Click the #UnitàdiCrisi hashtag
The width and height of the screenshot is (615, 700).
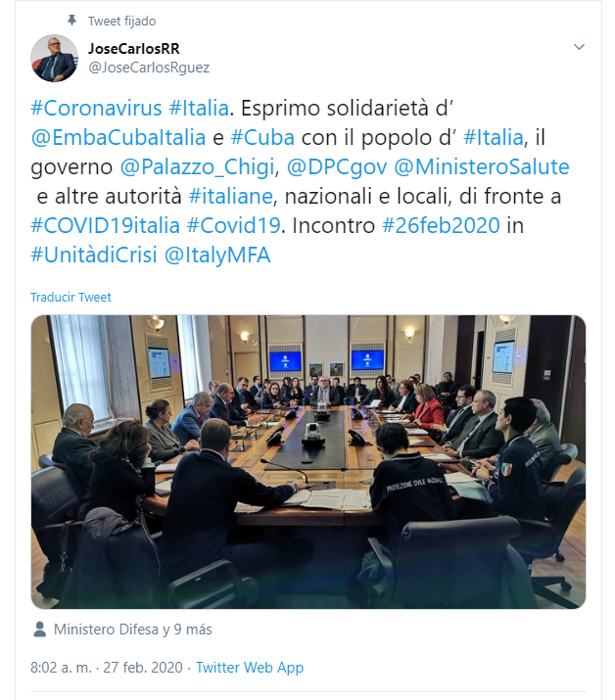(x=94, y=256)
